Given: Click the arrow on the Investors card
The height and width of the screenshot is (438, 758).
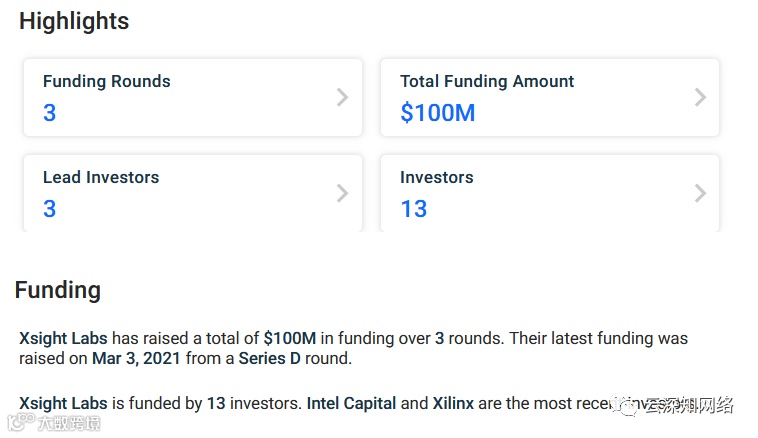Looking at the screenshot, I should click(700, 193).
